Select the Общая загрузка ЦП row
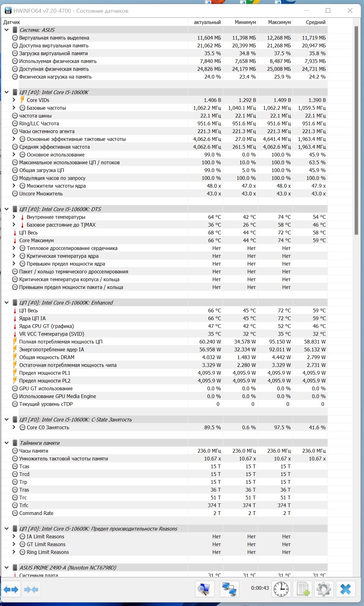Screen dimensions: 364x606 coord(165,170)
